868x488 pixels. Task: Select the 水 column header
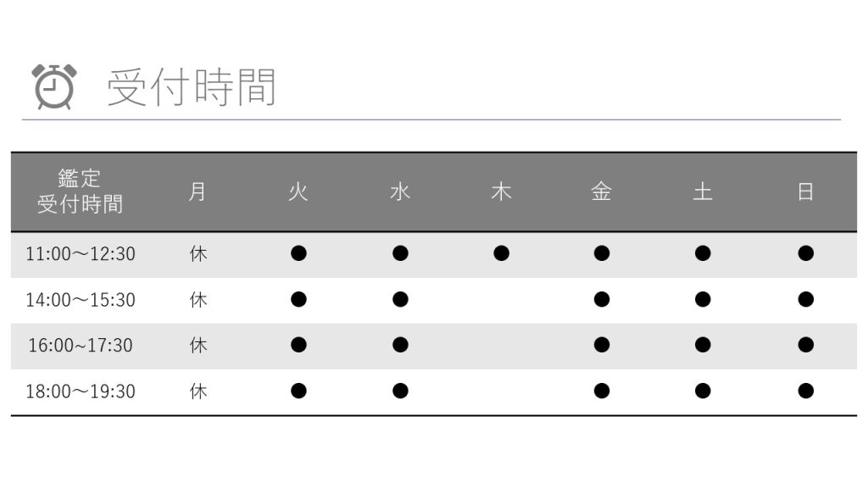point(400,192)
